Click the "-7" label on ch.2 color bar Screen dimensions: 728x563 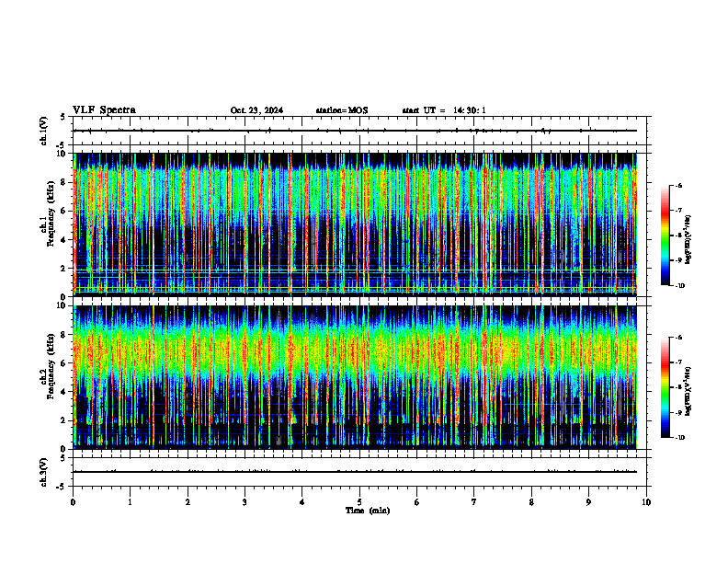(678, 362)
